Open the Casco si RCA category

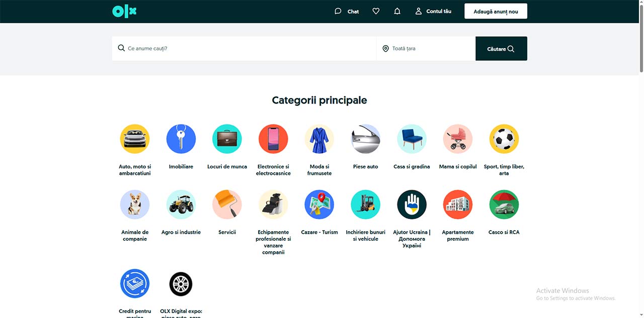click(504, 204)
